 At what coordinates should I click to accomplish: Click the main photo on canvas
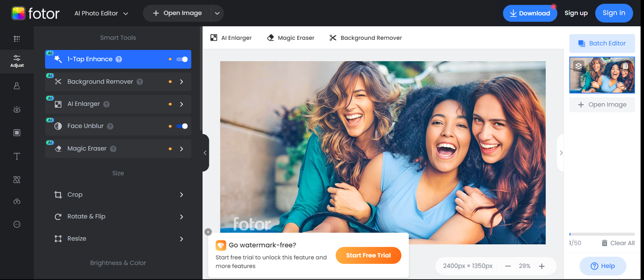click(x=383, y=153)
